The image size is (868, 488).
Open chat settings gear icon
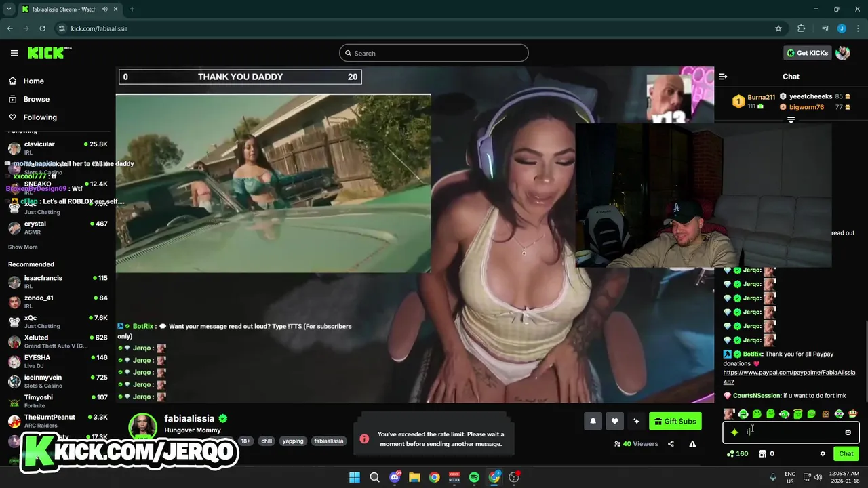(823, 453)
